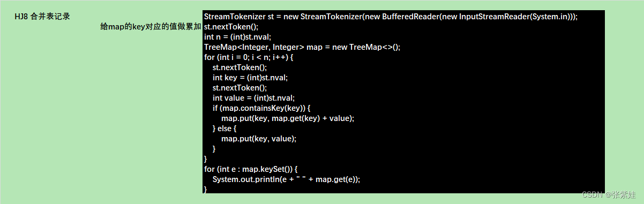The image size is (644, 204).
Task: Select the 给map的key对应的值做累加 description text
Action: 151,26
